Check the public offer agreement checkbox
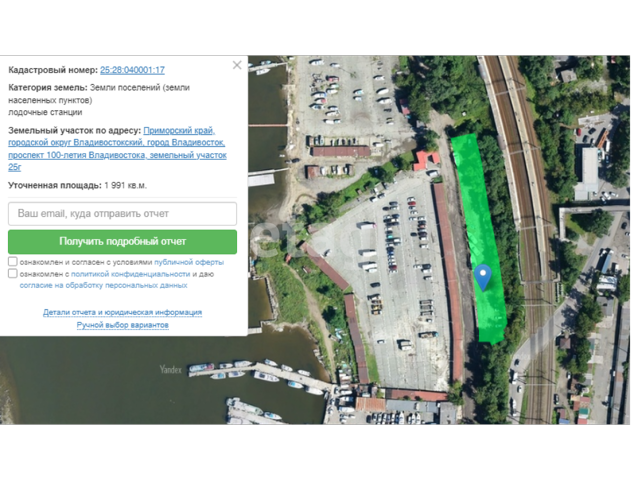The image size is (640, 480). tap(13, 261)
